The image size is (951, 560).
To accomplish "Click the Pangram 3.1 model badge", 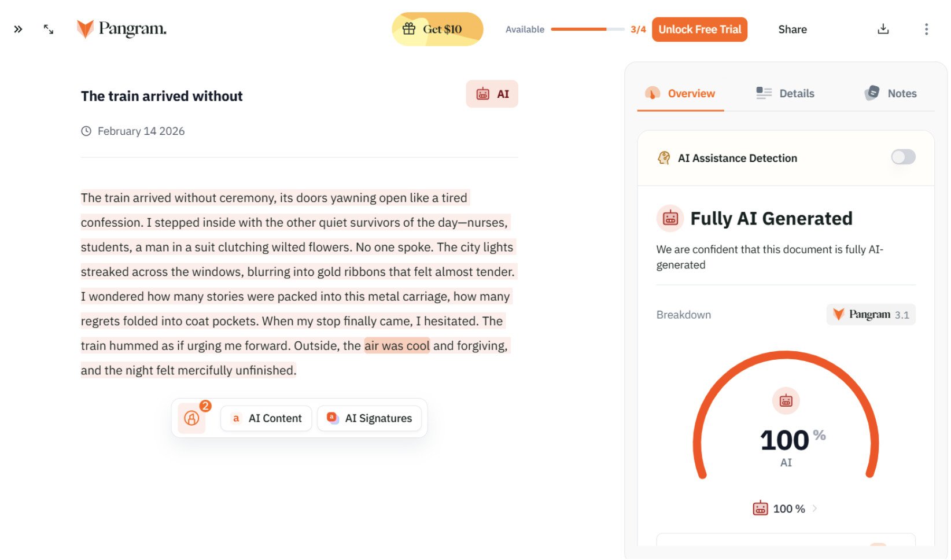I will [871, 315].
